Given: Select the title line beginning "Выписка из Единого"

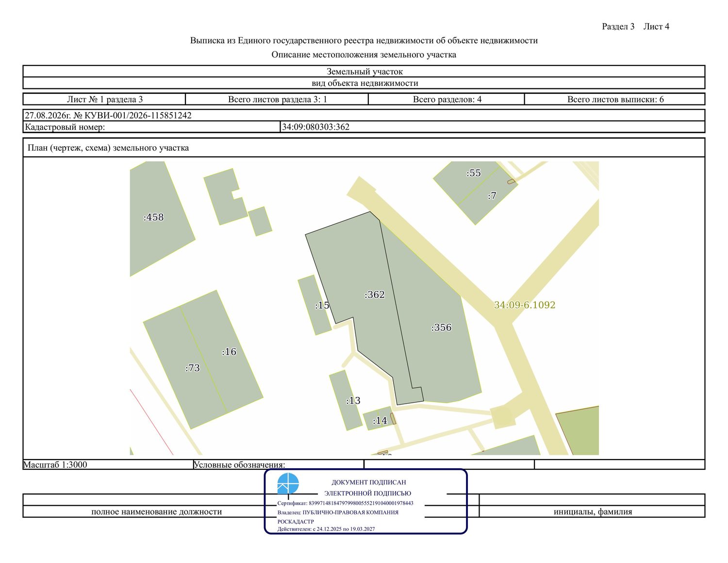Looking at the screenshot, I should pyautogui.click(x=364, y=41).
